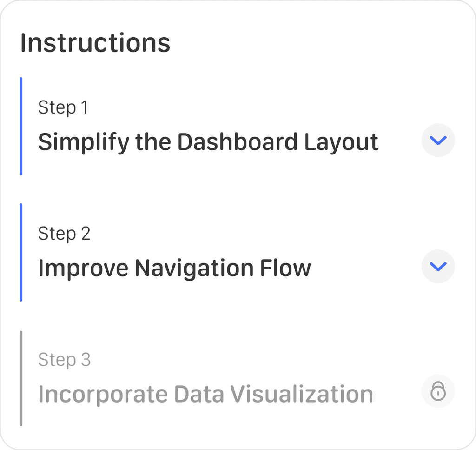476x450 pixels.
Task: Click the blue accent bar beside Step 2
Action: coord(21,252)
